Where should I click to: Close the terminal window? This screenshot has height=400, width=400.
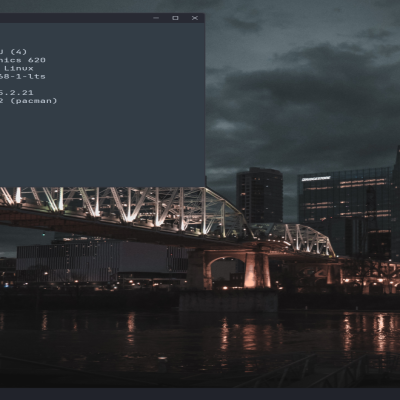tap(195, 18)
